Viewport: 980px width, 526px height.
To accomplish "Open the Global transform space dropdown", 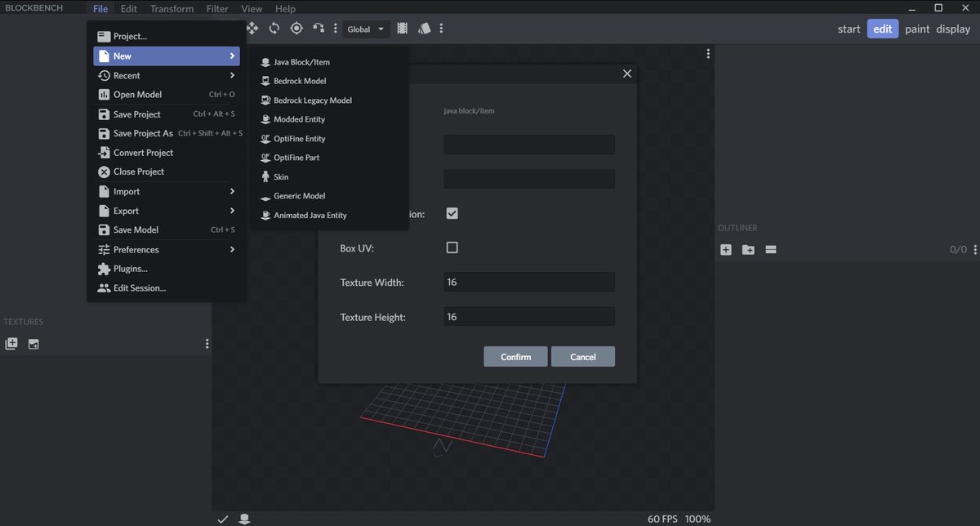I will [365, 29].
